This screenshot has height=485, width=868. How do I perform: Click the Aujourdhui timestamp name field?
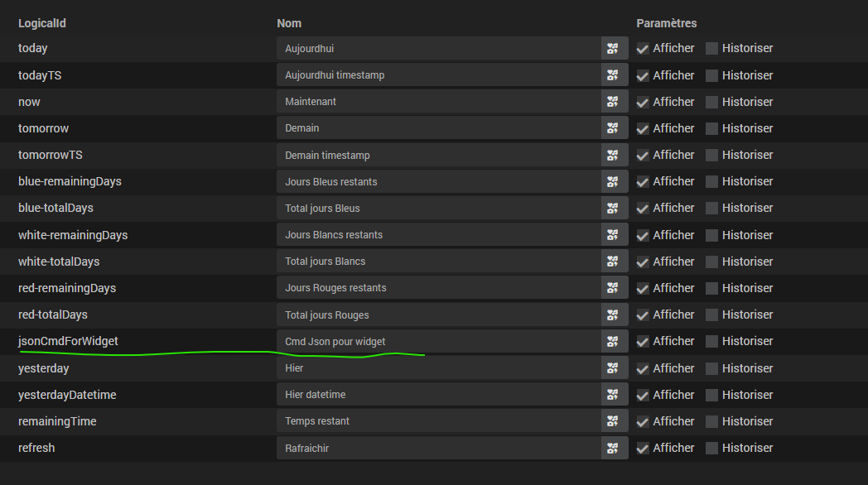click(438, 75)
